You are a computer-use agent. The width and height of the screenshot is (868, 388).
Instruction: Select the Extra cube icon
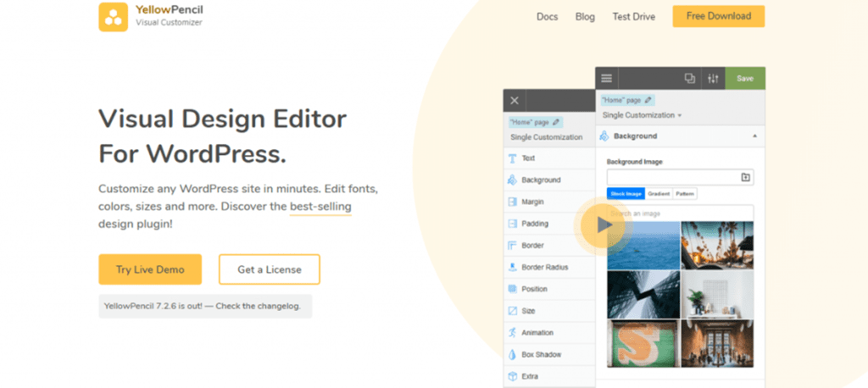pos(512,376)
